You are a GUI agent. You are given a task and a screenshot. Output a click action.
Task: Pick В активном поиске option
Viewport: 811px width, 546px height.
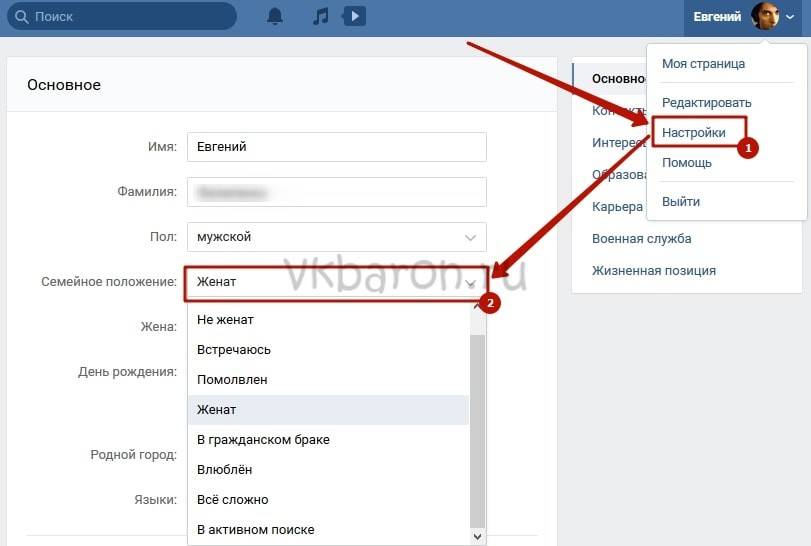(x=256, y=530)
